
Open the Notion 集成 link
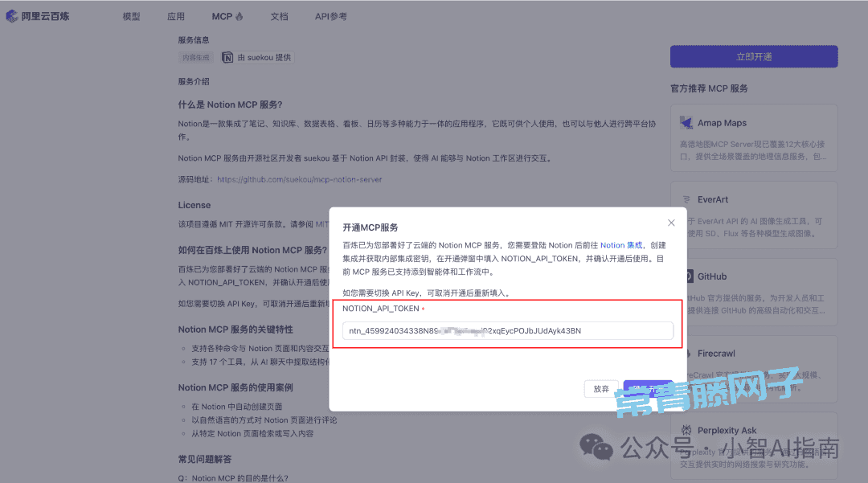(x=621, y=245)
